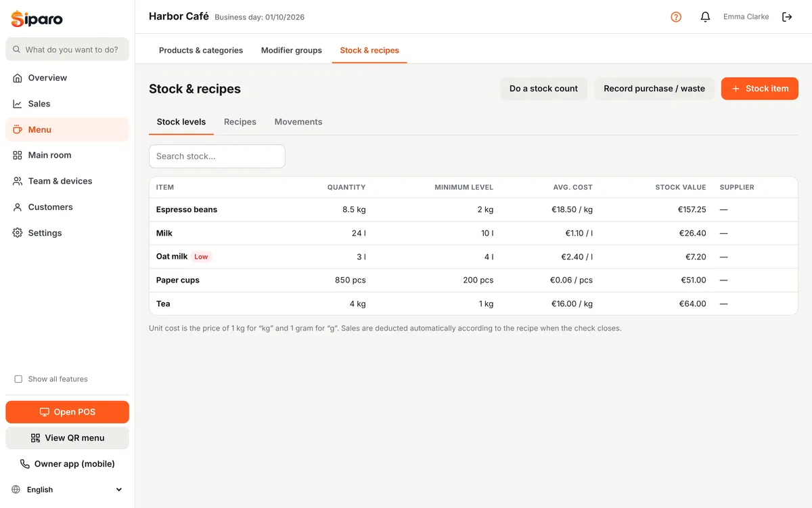
Task: Click the monitor icon on Open POS
Action: 45,412
